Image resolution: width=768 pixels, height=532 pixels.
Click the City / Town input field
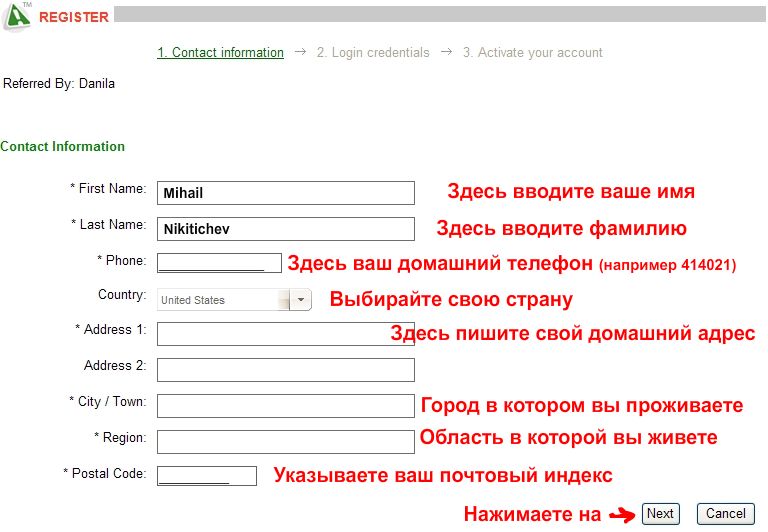[286, 406]
